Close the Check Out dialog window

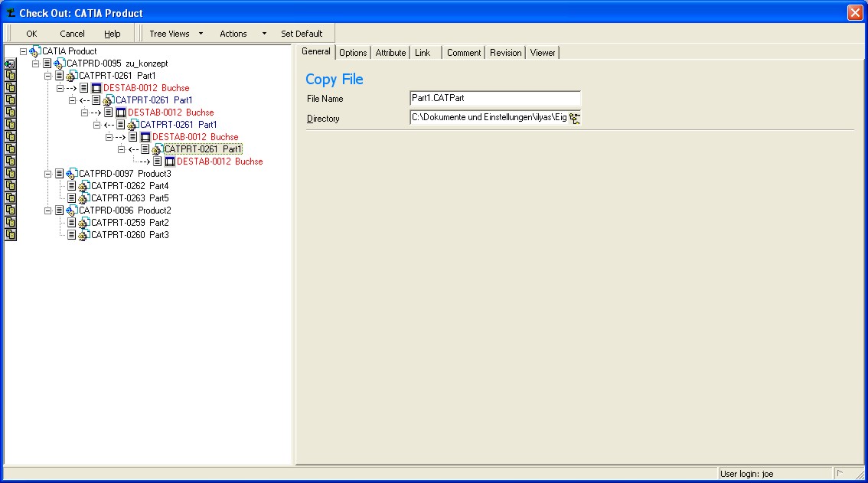(x=855, y=13)
